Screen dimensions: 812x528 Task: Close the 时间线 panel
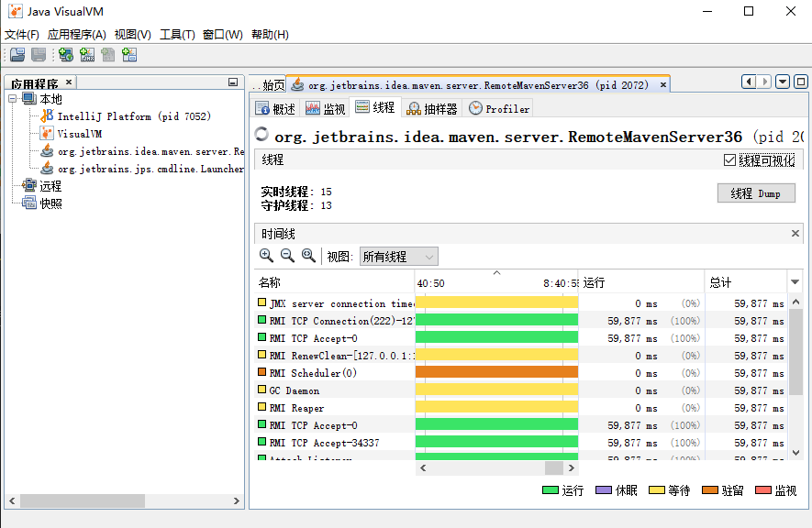click(x=795, y=234)
